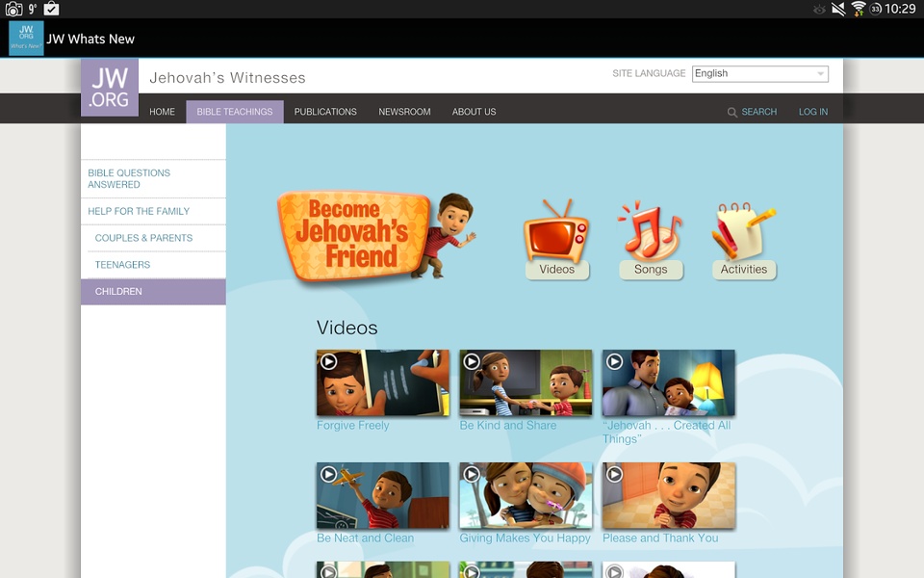Open the Be Neat and Clean title link

(366, 538)
